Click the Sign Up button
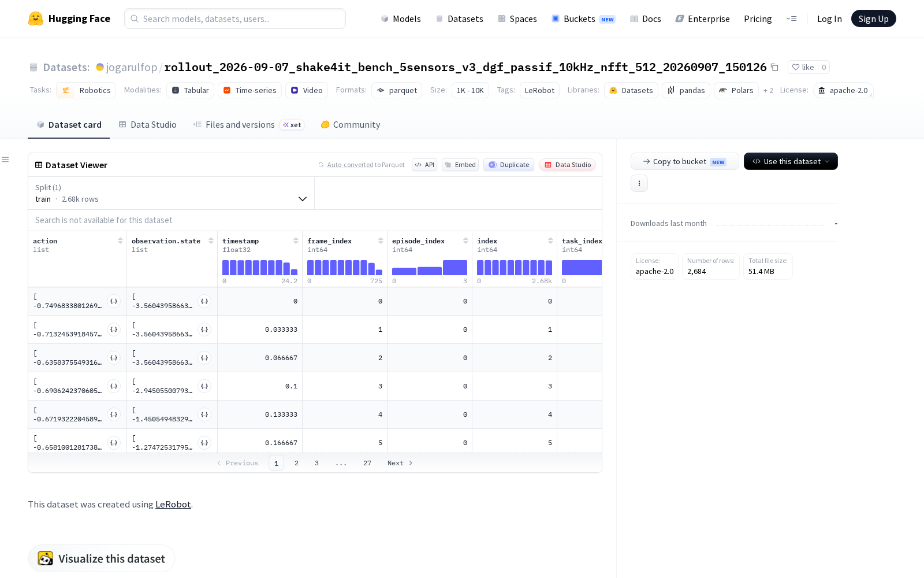 coord(873,18)
